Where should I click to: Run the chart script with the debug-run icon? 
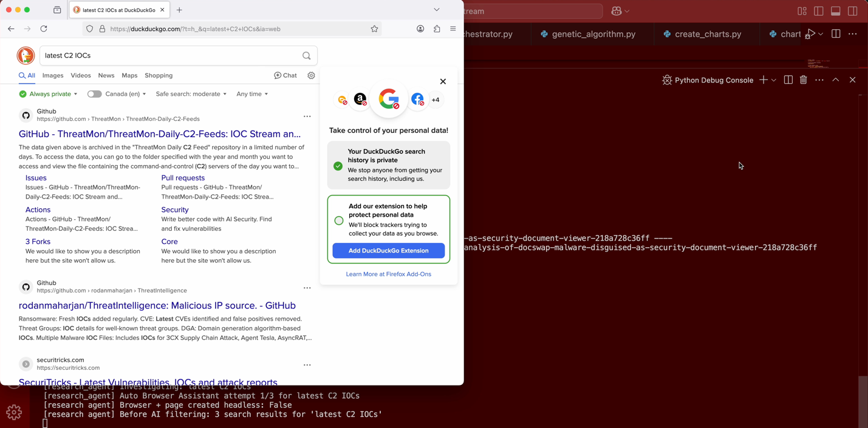tap(811, 34)
